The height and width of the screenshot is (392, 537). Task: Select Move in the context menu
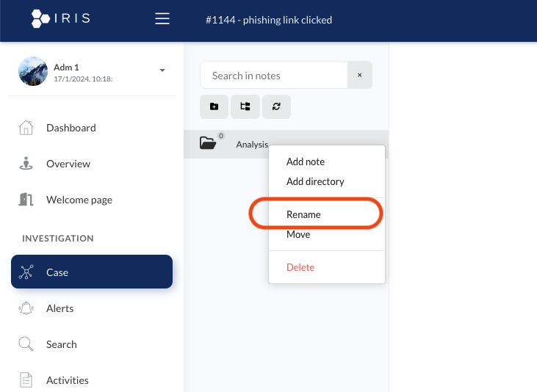pos(298,234)
